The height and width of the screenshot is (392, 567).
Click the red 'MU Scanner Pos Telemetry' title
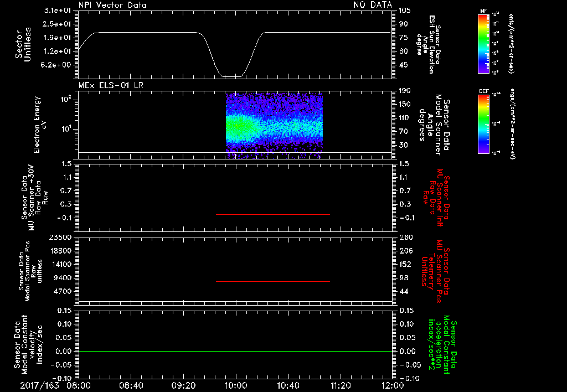[x=436, y=271]
